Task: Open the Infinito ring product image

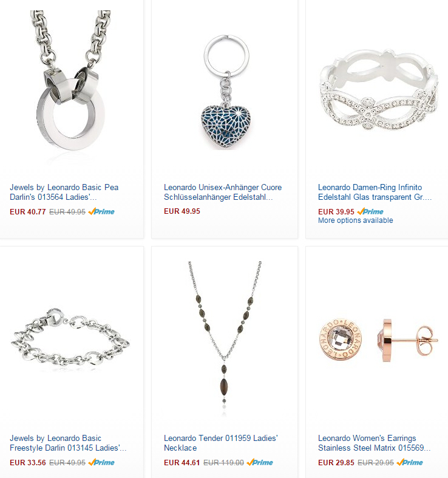Action: click(379, 90)
